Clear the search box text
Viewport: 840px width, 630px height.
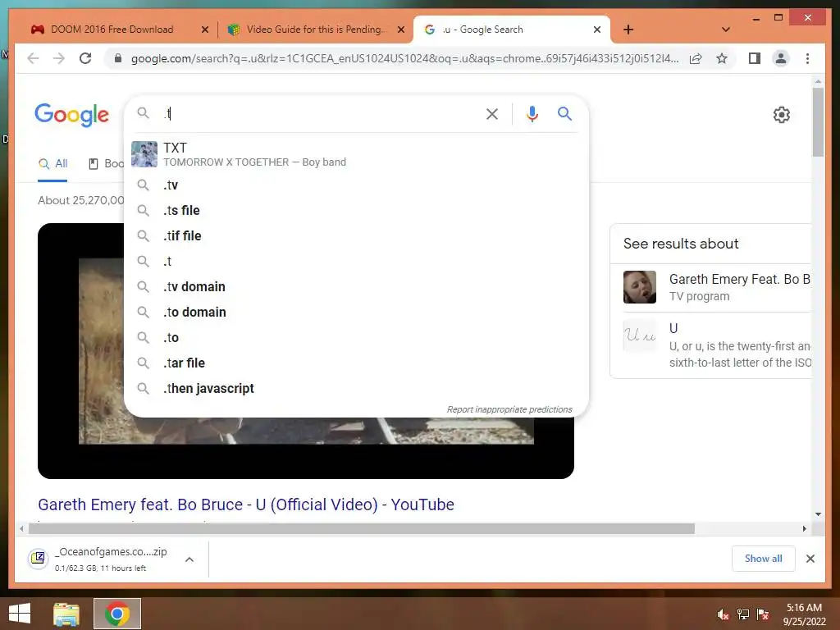click(x=492, y=114)
